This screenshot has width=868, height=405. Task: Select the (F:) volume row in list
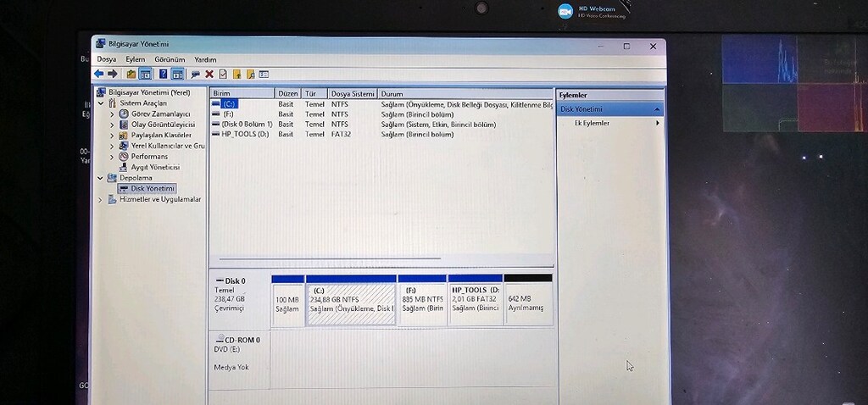(x=381, y=114)
